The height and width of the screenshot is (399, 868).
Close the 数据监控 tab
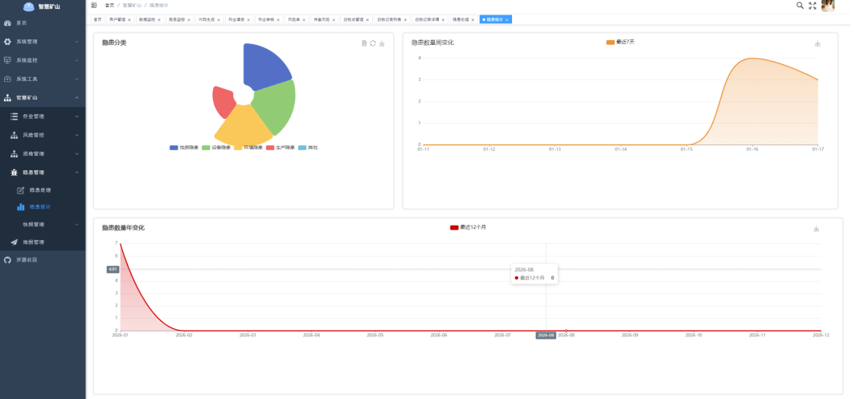tap(159, 19)
